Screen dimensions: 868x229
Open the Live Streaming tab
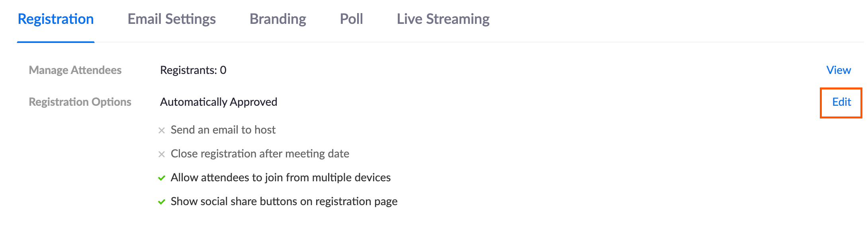coord(443,19)
